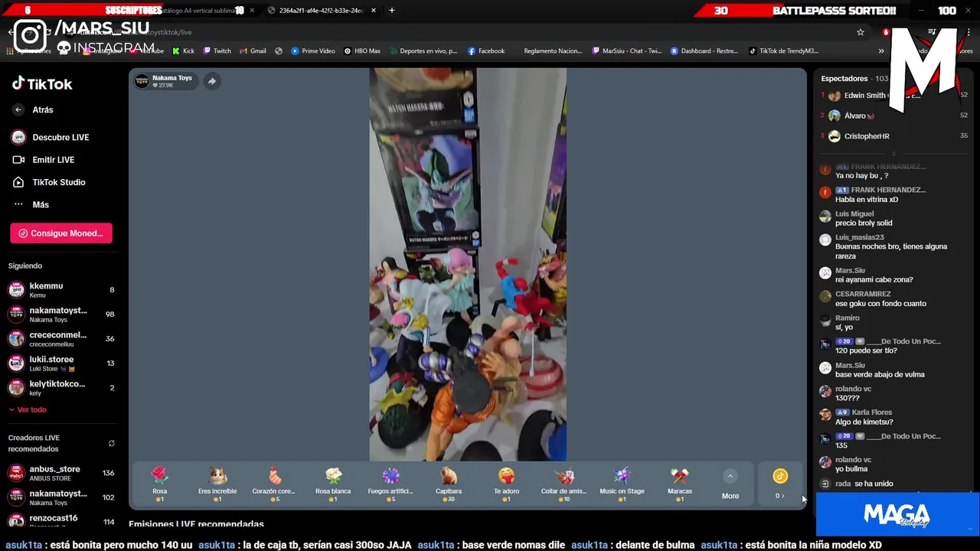Open Descubre LIVE

(x=50, y=137)
